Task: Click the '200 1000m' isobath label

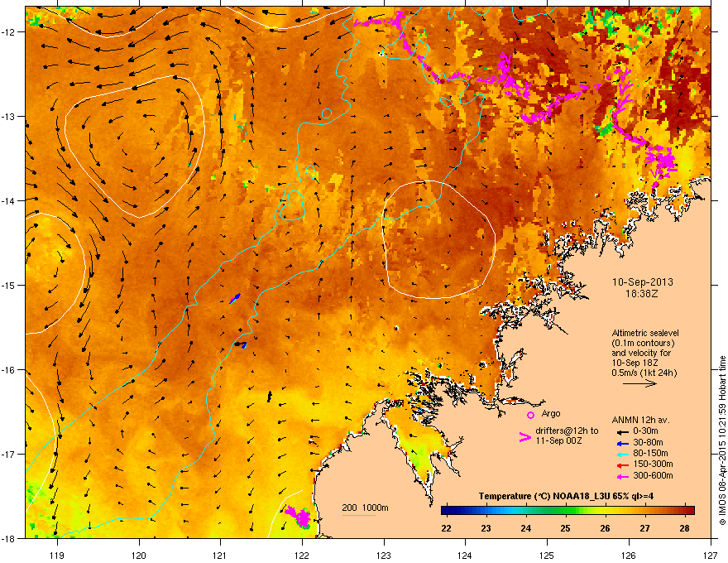Action: coord(365,508)
